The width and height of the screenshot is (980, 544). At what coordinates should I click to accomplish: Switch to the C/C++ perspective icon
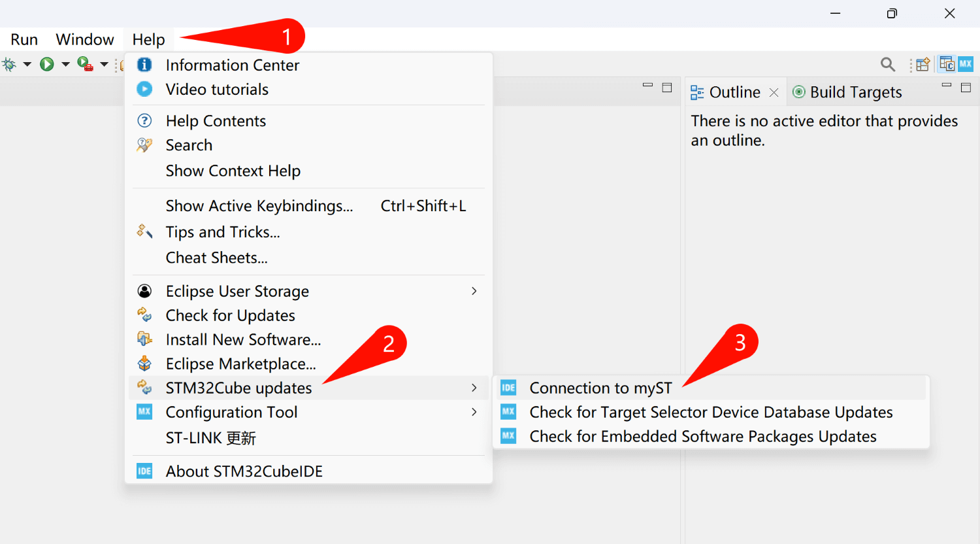[947, 64]
